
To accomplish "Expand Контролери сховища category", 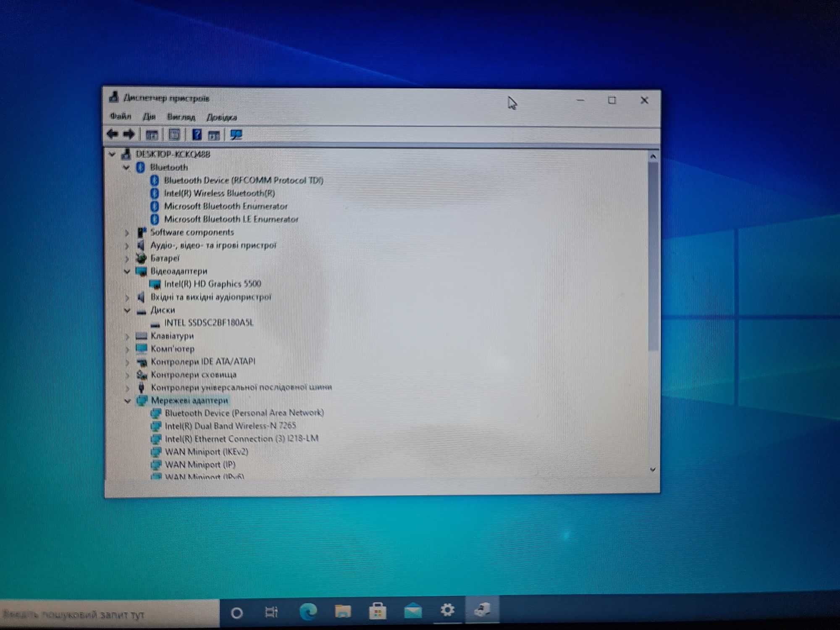I will pyautogui.click(x=127, y=375).
